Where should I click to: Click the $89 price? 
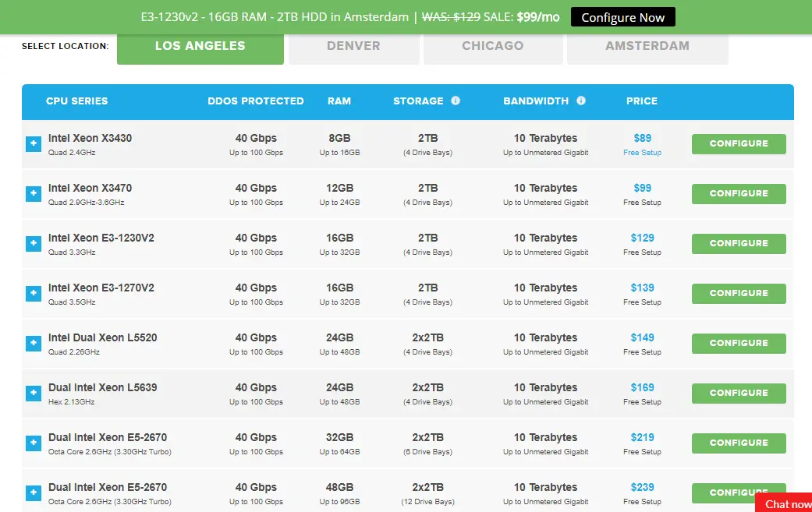coord(643,138)
